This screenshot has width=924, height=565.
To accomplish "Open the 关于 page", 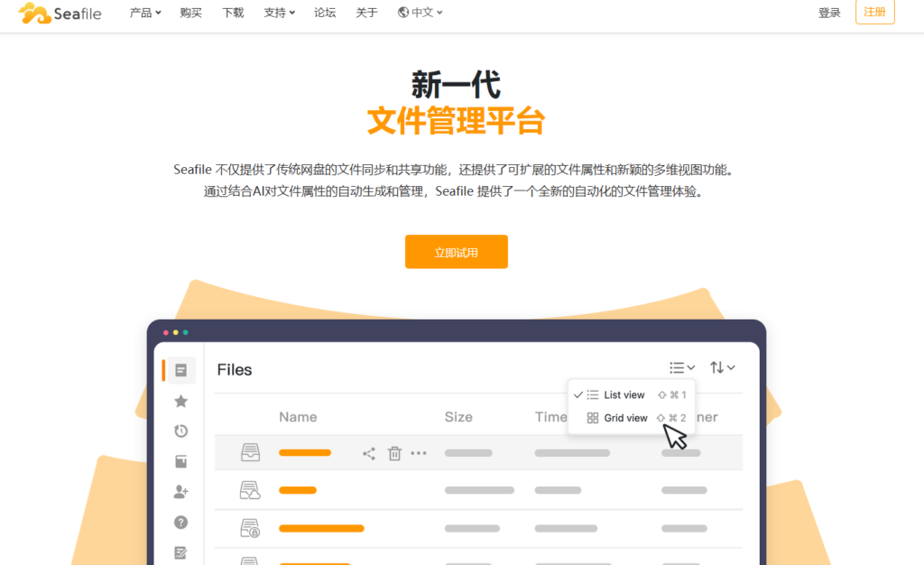I will point(366,13).
